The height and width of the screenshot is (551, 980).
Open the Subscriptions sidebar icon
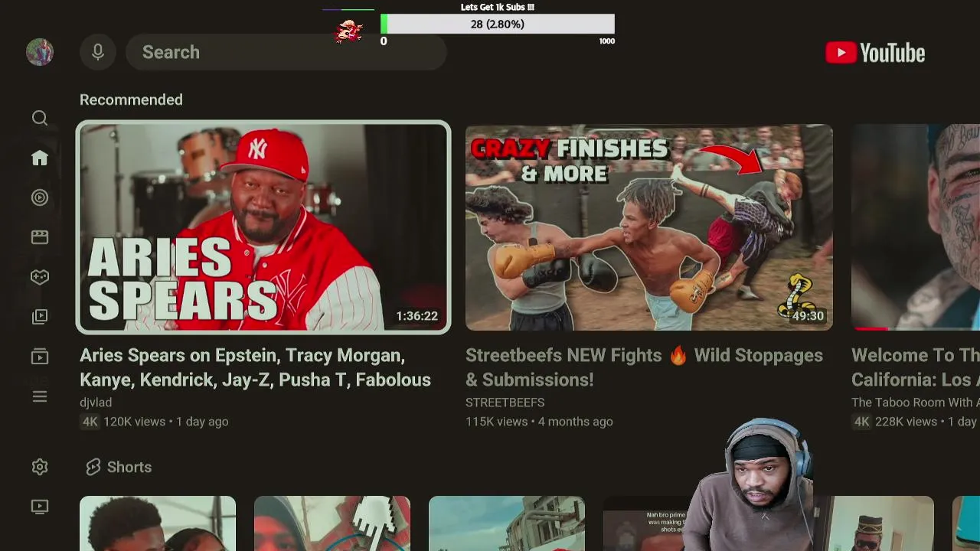40,357
